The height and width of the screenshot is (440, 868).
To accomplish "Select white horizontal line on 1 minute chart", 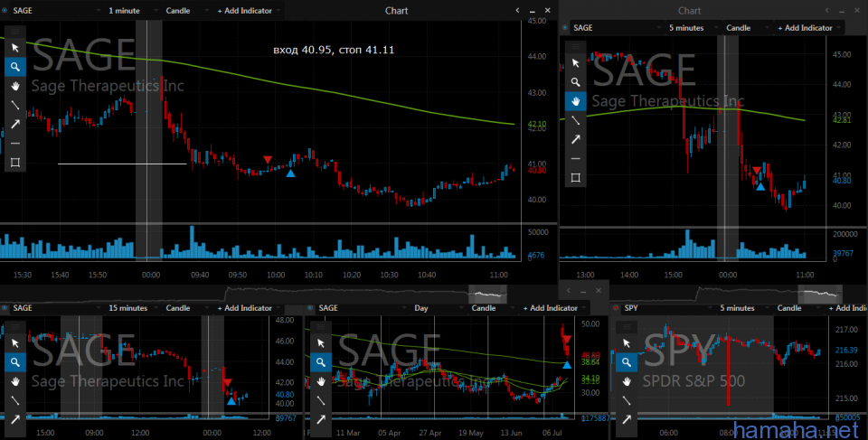I will coord(122,164).
